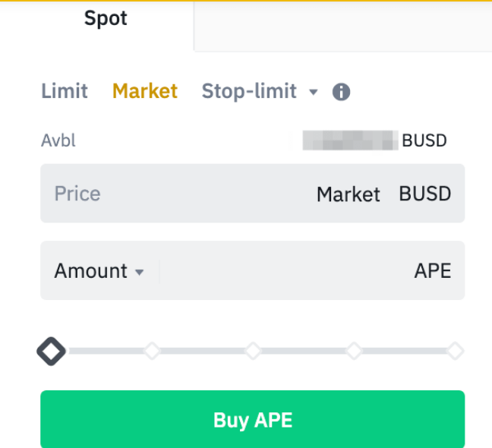Set slider to the 50% diamond marker

pyautogui.click(x=254, y=351)
